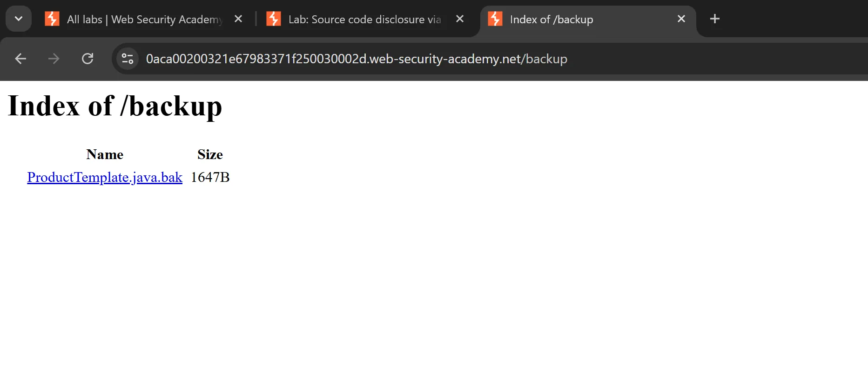Image resolution: width=868 pixels, height=387 pixels.
Task: Go back to the previous page
Action: [20, 59]
